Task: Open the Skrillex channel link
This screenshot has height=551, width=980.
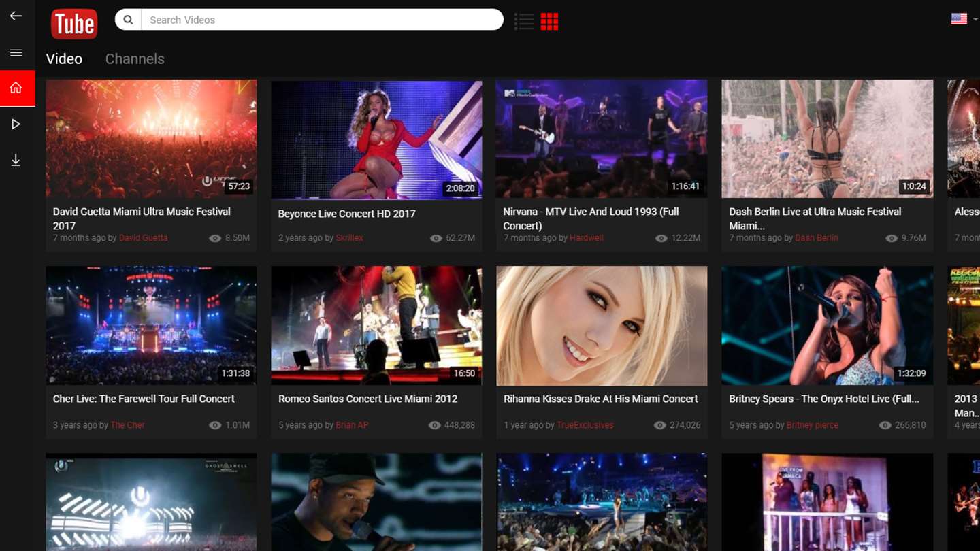Action: point(349,238)
